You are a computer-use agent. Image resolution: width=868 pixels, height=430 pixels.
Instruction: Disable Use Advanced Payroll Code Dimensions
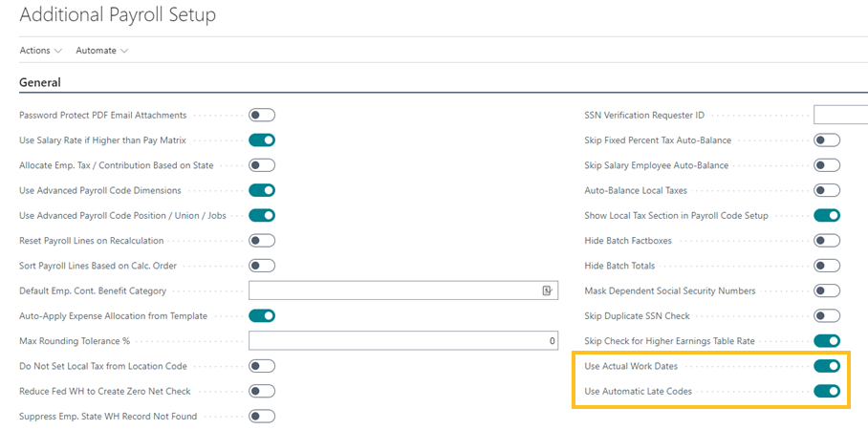(x=262, y=190)
